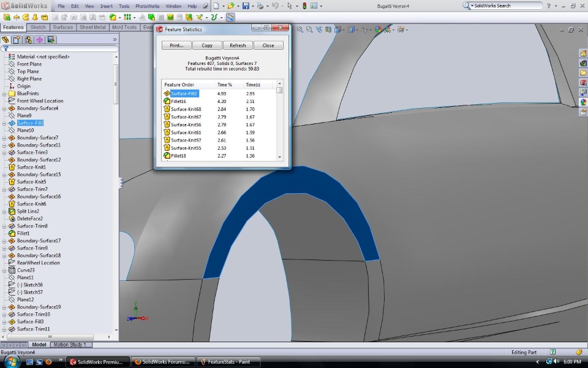Open the DimXpertManager crosshair tab icon
This screenshot has width=588, height=368.
pyautogui.click(x=40, y=39)
